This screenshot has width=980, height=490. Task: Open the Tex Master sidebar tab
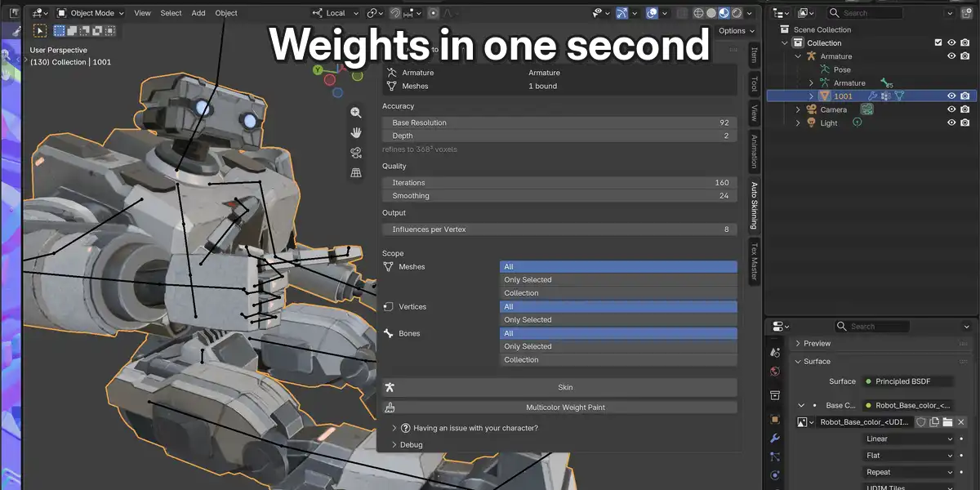(754, 261)
